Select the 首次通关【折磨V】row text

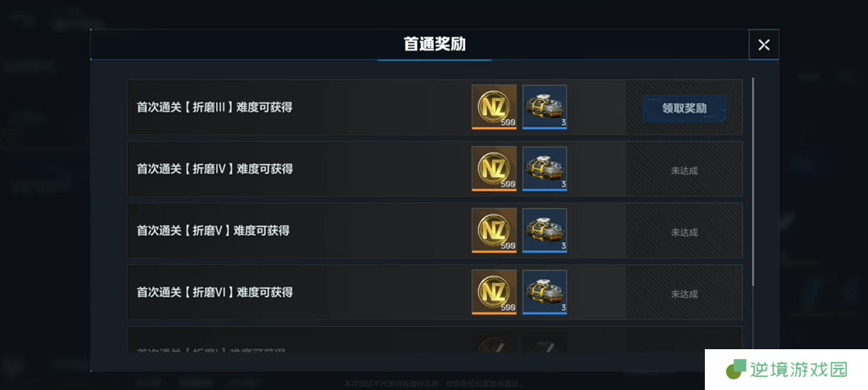213,230
